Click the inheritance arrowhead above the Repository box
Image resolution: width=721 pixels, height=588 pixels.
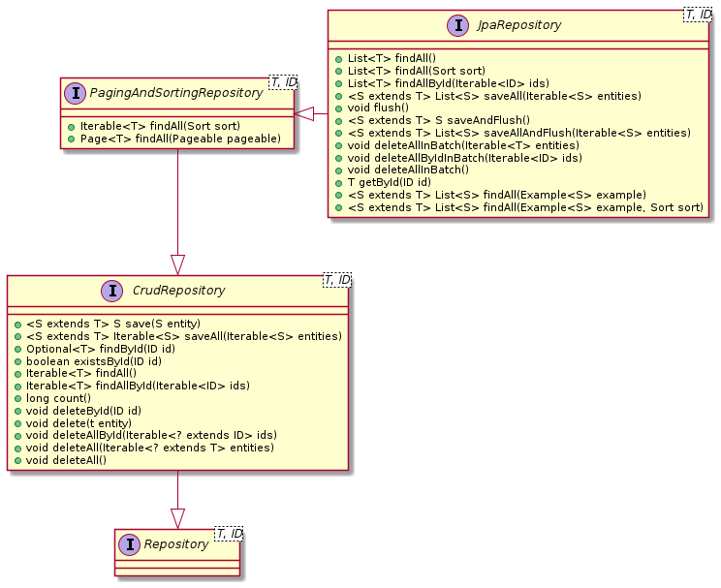[x=177, y=517]
